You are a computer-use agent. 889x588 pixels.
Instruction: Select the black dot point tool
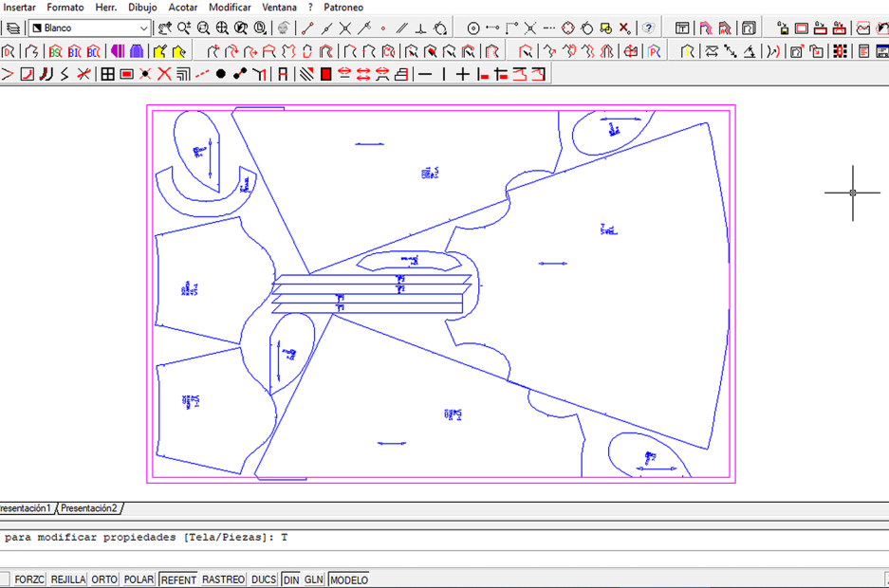coord(221,74)
